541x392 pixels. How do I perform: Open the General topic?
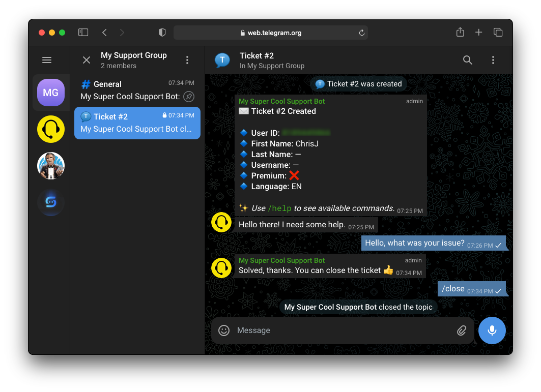pyautogui.click(x=137, y=91)
